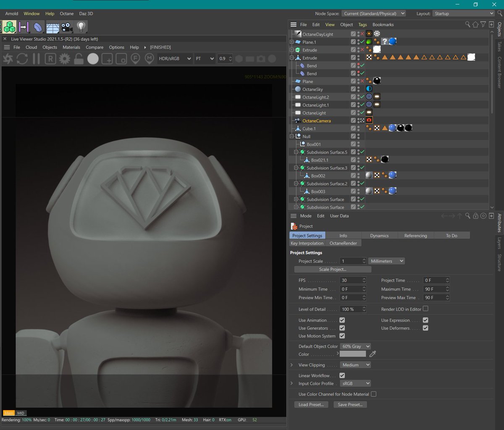This screenshot has width=504, height=430.
Task: Select the render region tool
Action: 50,59
